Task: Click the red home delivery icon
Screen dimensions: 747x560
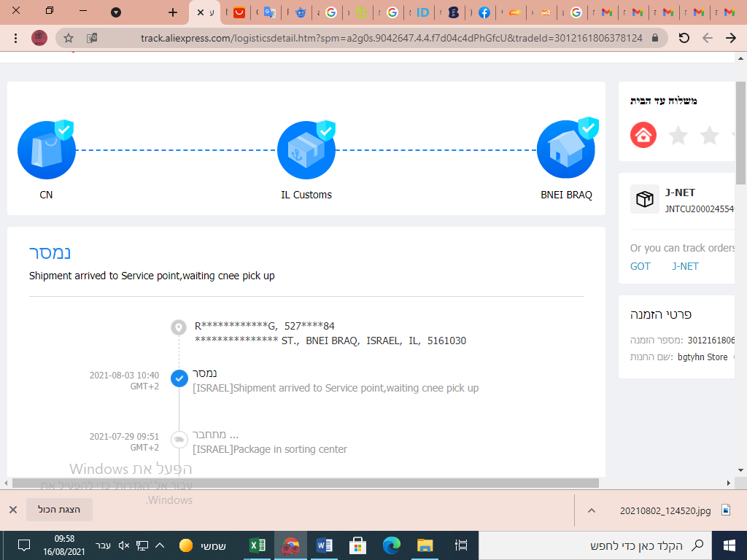Action: tap(643, 135)
